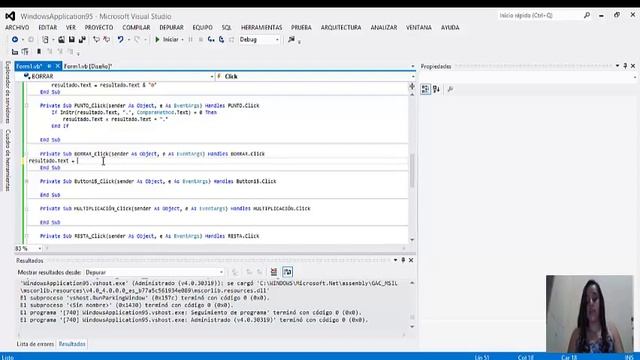Click the step into icon

[211, 40]
